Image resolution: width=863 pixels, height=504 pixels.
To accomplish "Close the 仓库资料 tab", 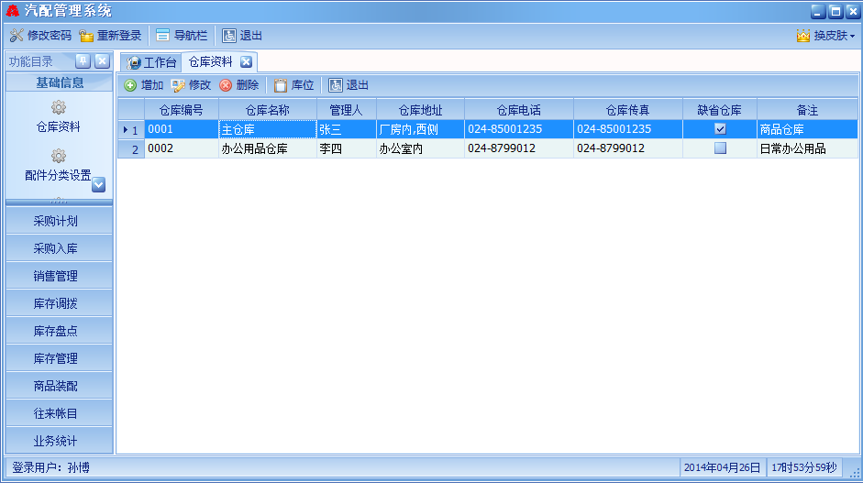I will pyautogui.click(x=246, y=62).
